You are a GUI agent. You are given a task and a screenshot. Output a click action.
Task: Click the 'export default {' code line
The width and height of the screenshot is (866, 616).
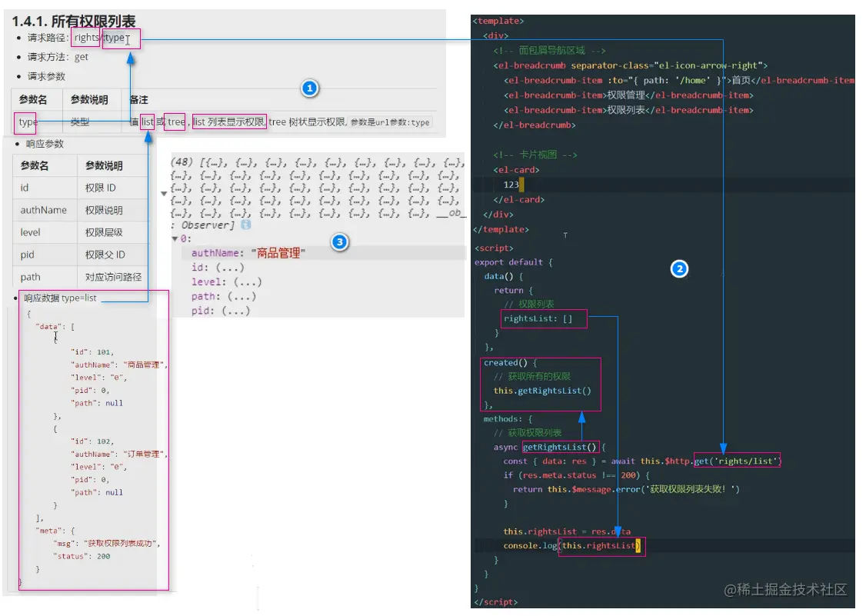[x=513, y=262]
